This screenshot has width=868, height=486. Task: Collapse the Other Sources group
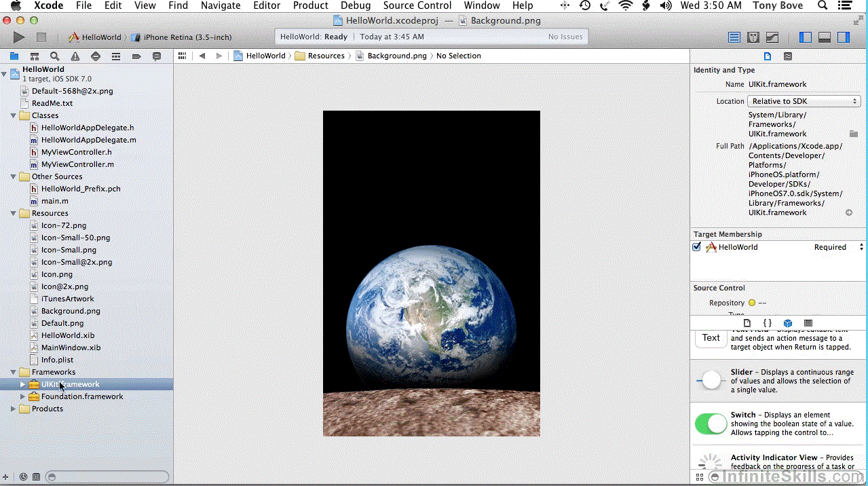pos(13,176)
